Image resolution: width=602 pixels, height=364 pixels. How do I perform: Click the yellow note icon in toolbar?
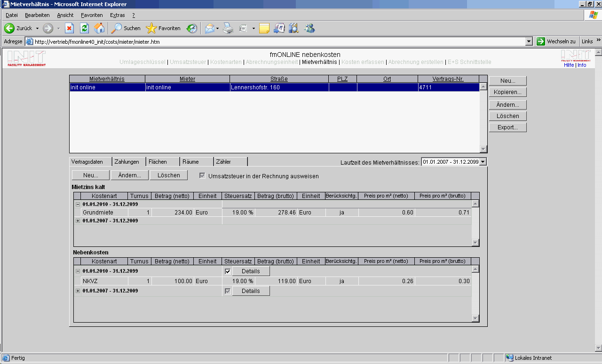(x=264, y=28)
